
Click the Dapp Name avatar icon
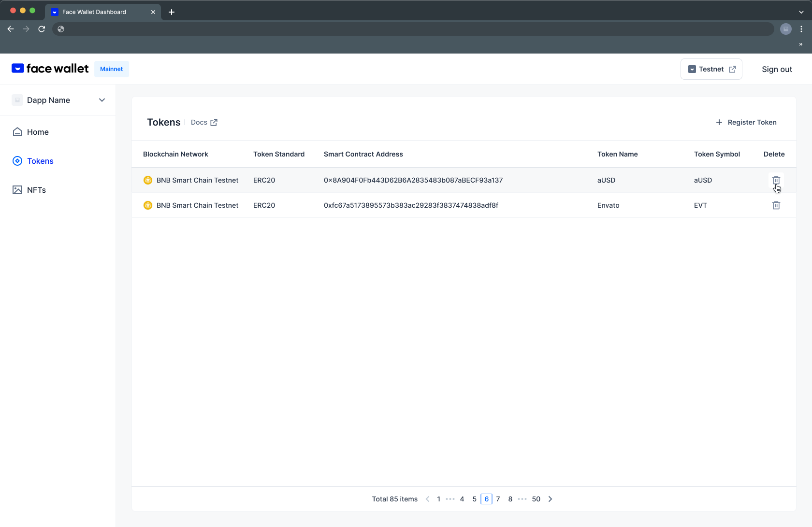click(17, 100)
